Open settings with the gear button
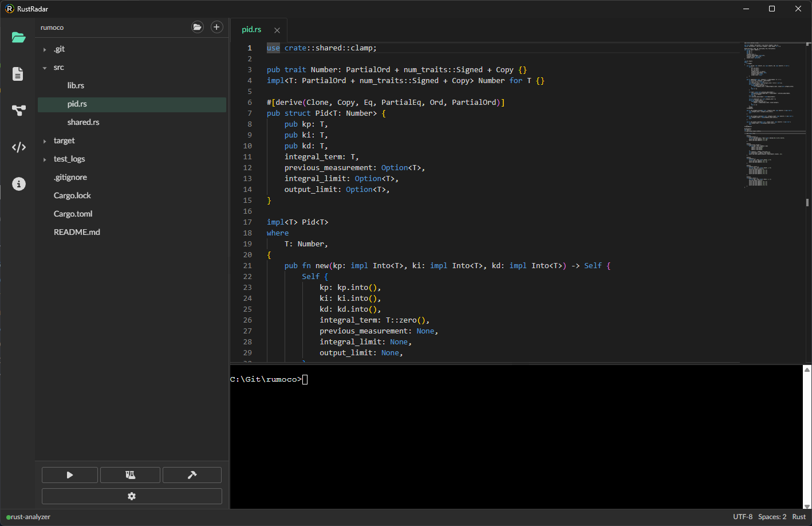This screenshot has width=812, height=526. (132, 496)
